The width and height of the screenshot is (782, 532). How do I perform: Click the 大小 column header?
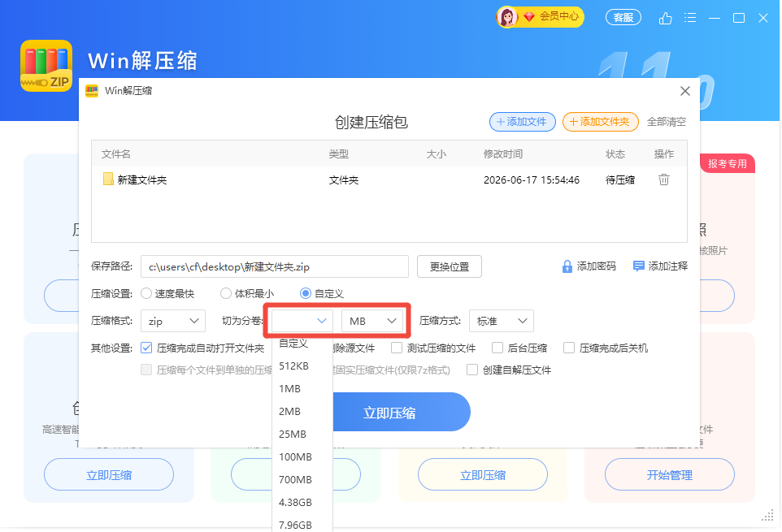pos(436,154)
